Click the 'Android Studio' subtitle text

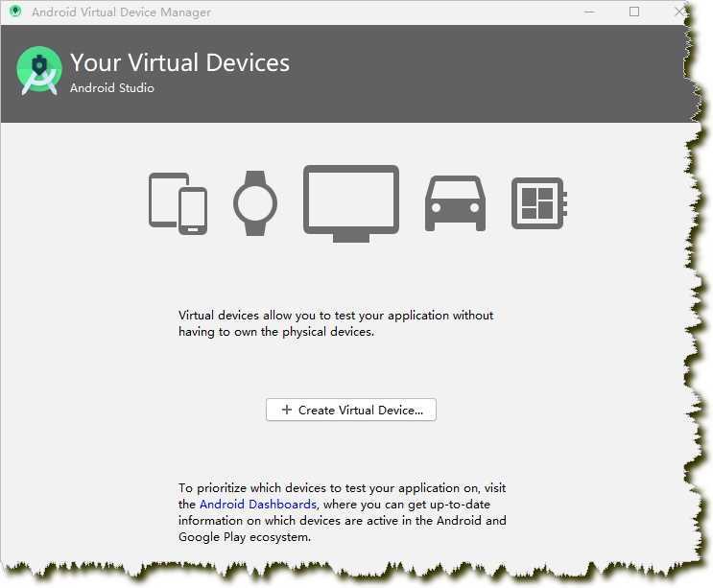[x=112, y=87]
